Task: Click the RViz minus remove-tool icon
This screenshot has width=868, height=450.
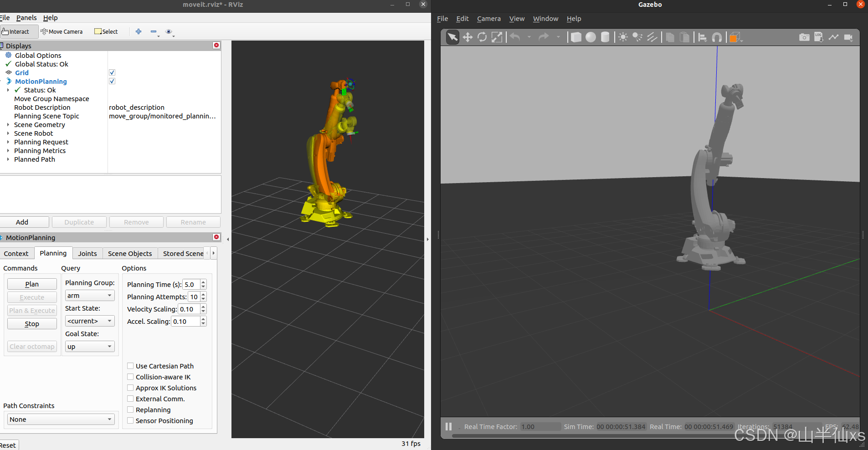Action: coord(154,31)
